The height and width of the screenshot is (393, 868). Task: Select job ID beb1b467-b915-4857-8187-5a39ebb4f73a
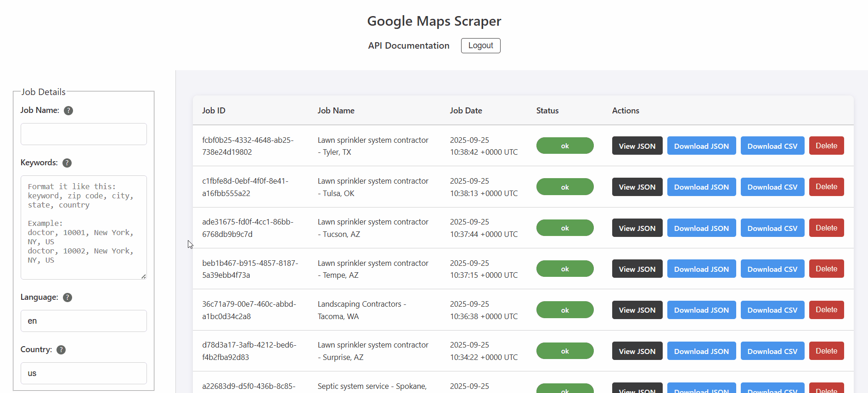coord(250,269)
